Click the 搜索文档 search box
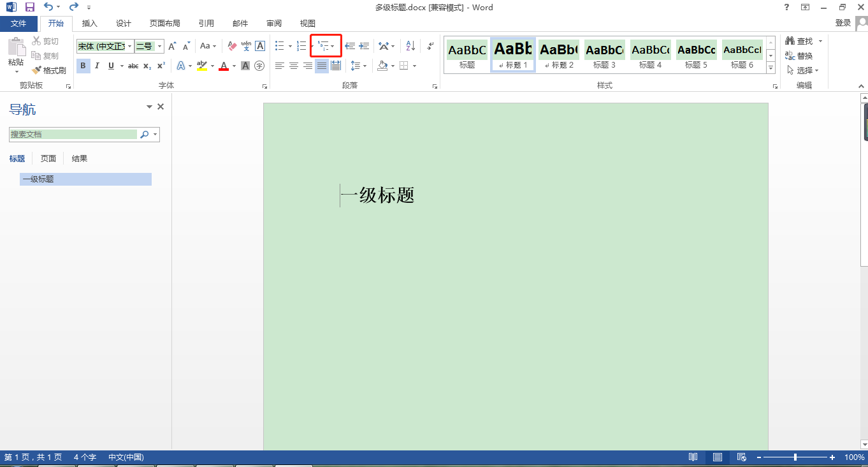Image resolution: width=868 pixels, height=467 pixels. 74,135
